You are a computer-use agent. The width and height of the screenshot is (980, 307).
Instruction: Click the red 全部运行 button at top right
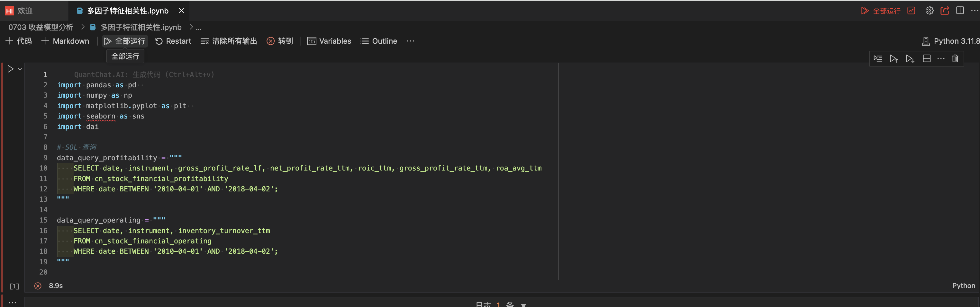(881, 11)
